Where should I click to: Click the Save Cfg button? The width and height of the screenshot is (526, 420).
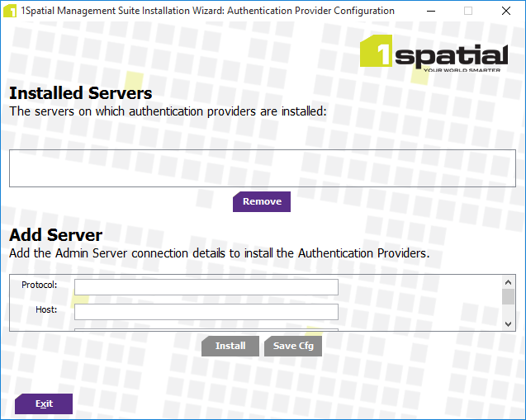click(x=293, y=347)
